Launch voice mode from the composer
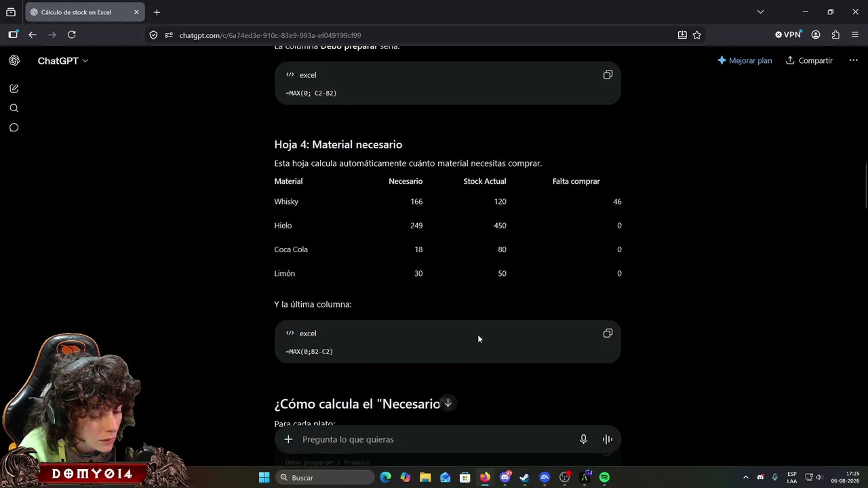868x488 pixels. pyautogui.click(x=608, y=439)
